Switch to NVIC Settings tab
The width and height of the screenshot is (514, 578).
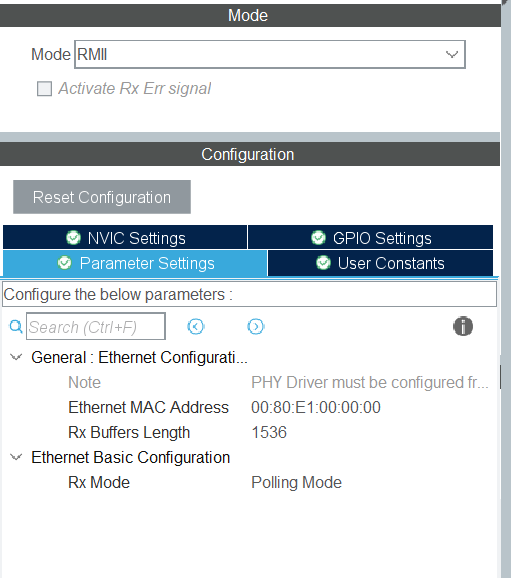pos(125,237)
